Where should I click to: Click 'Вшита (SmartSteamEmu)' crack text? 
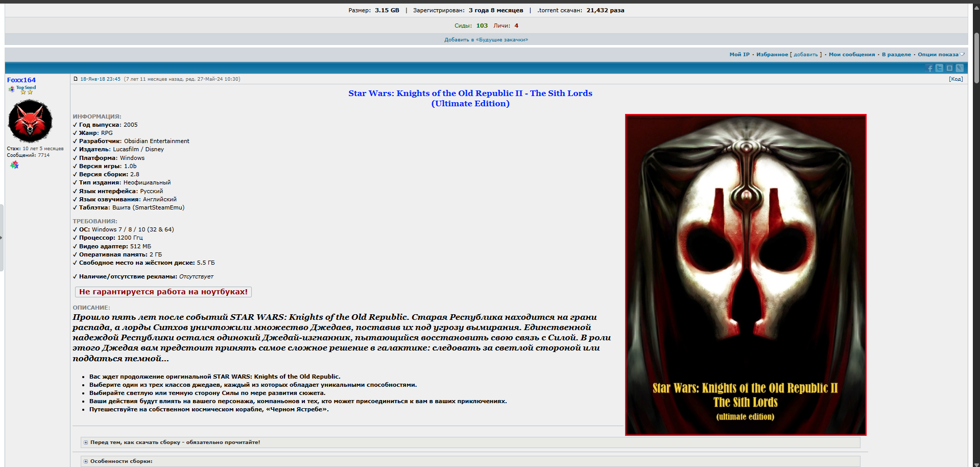pos(149,207)
